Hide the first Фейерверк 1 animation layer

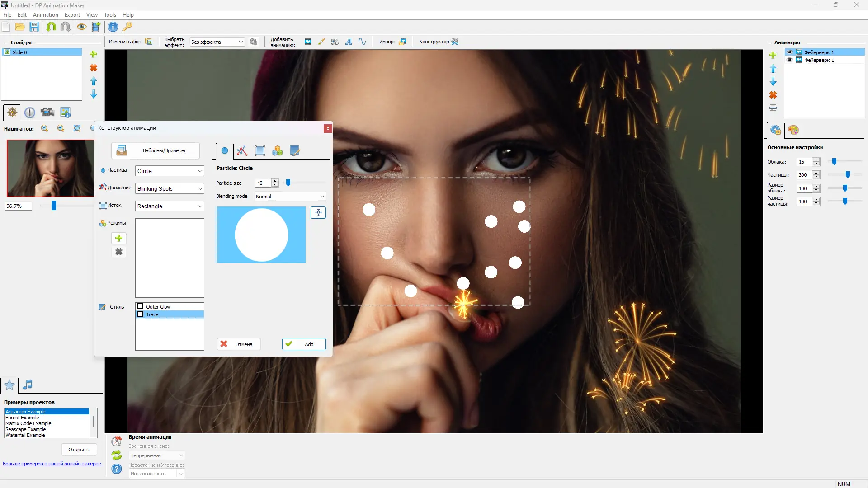click(x=790, y=52)
